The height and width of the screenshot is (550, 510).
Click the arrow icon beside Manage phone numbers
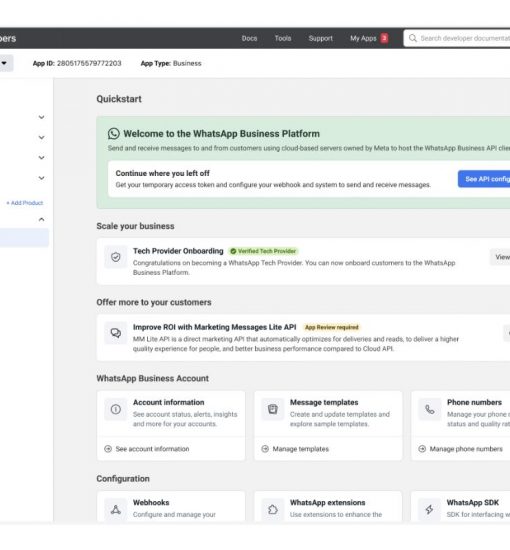(x=422, y=449)
